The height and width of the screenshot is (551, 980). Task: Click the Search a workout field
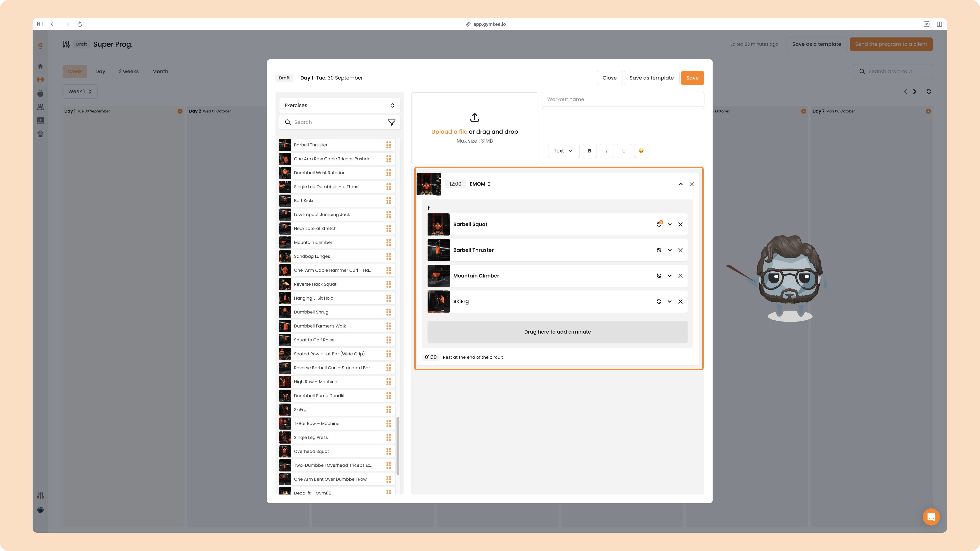pyautogui.click(x=892, y=71)
